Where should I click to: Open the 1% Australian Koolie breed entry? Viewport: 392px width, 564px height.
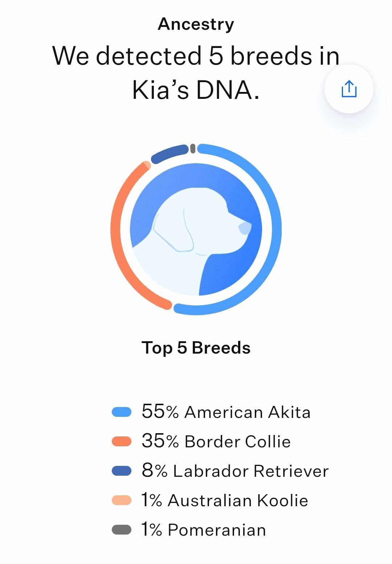(210, 500)
